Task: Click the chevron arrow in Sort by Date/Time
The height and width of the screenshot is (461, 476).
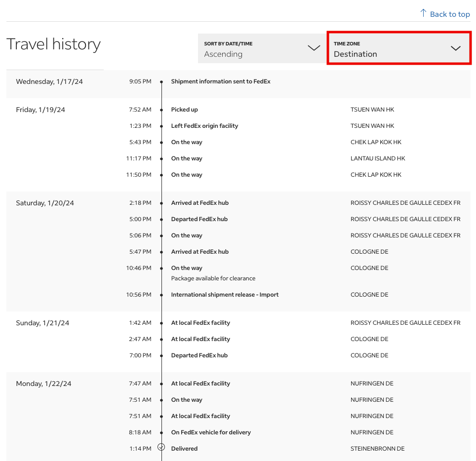Action: click(x=314, y=48)
